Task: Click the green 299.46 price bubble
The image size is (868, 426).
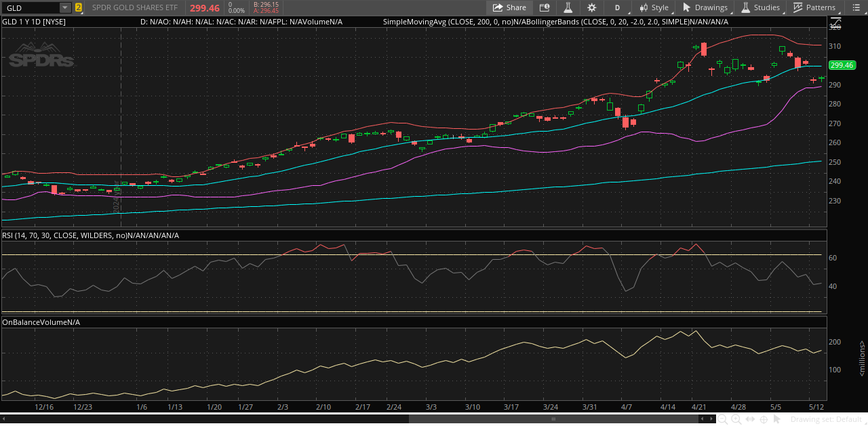Action: point(842,65)
